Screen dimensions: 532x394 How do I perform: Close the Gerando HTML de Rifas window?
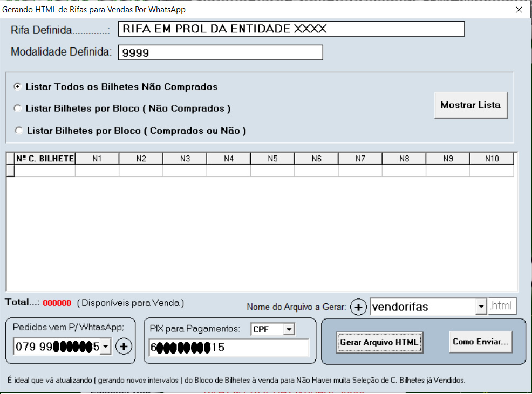pyautogui.click(x=519, y=10)
